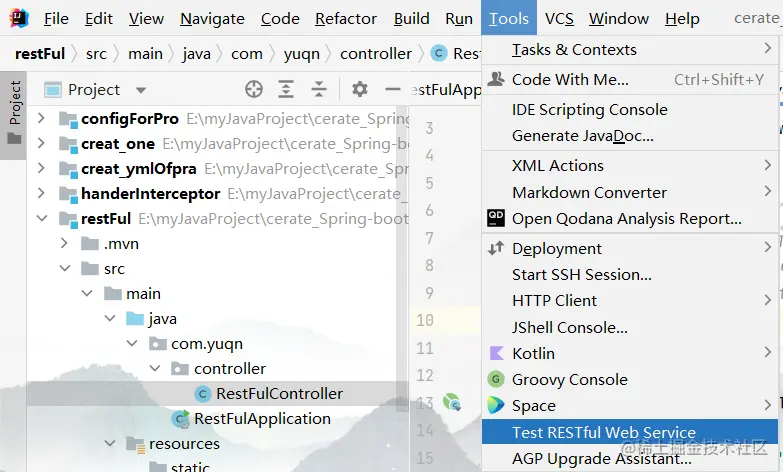This screenshot has width=783, height=472.
Task: Open the Project tool window side tab
Action: [13, 115]
